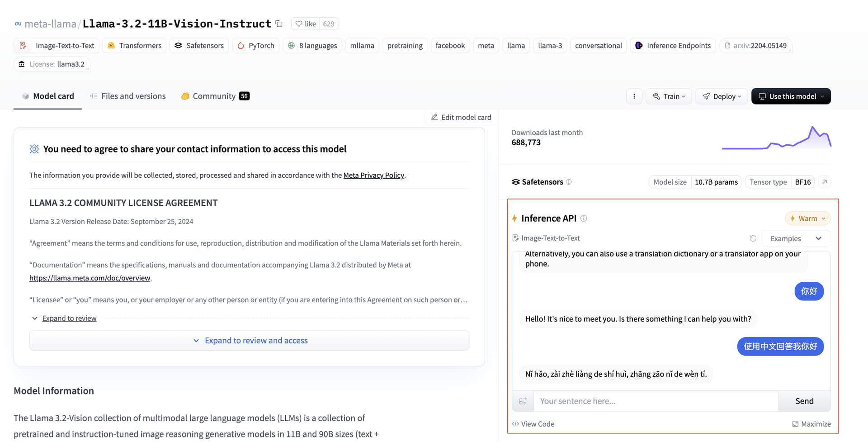Select the Transformers tag
This screenshot has height=442, width=868.
(135, 45)
